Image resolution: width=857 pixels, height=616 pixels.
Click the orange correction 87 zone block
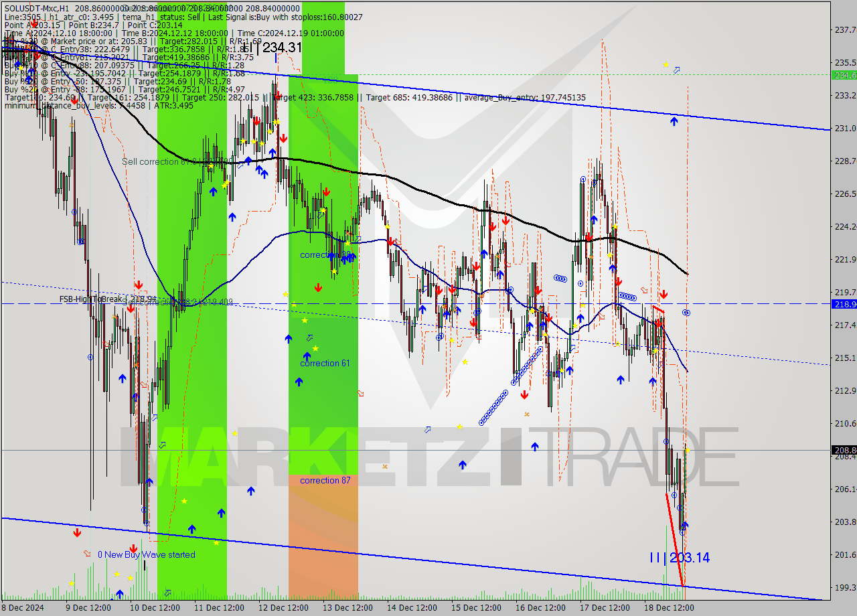coord(323,537)
